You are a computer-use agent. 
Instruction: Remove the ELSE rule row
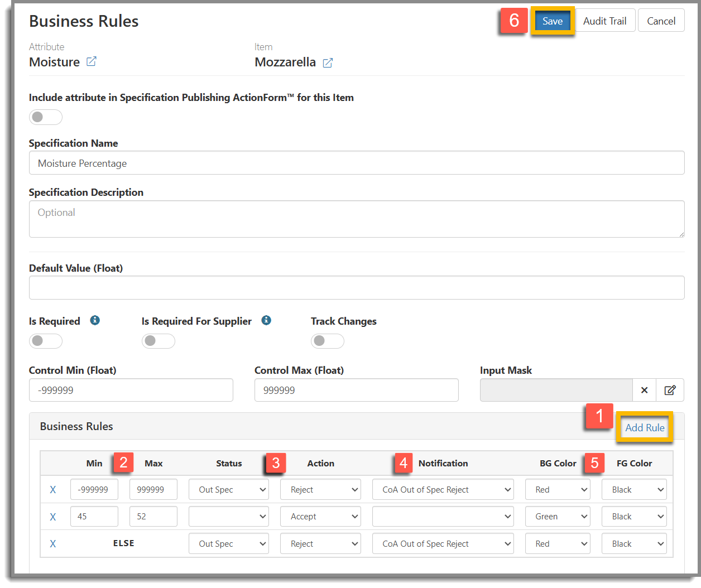tap(53, 544)
